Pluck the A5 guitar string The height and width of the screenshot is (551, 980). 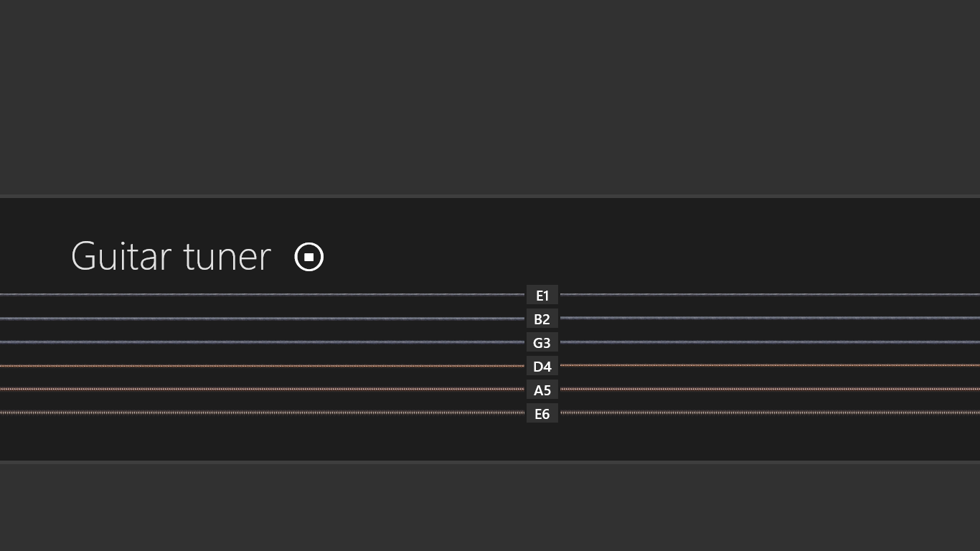click(287, 389)
